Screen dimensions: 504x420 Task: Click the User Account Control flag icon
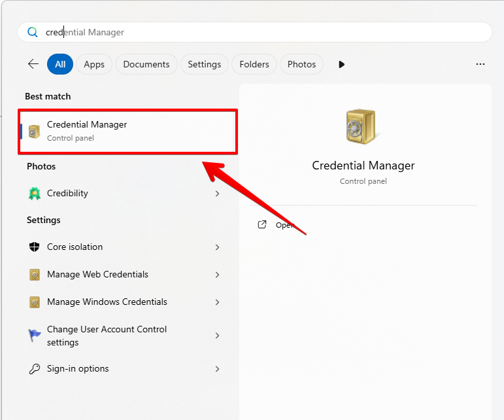pos(35,336)
